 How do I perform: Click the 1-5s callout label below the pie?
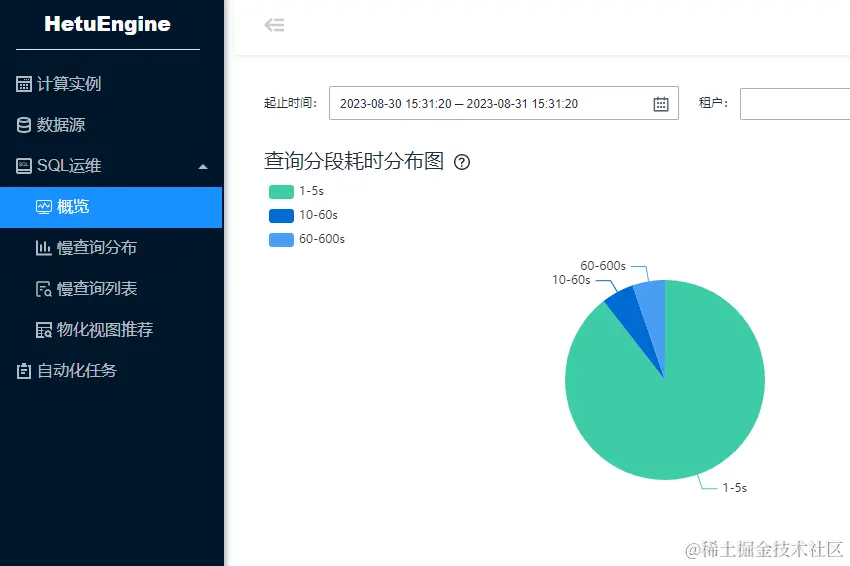[x=735, y=488]
